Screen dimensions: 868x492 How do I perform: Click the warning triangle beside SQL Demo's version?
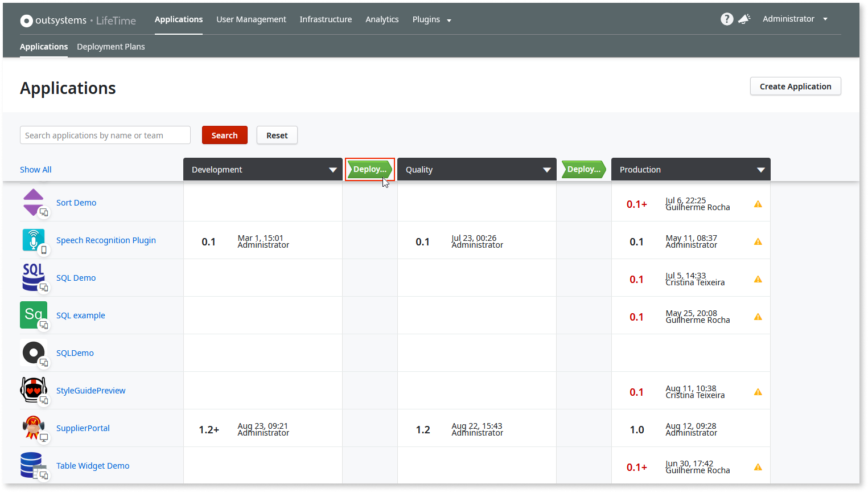click(758, 278)
